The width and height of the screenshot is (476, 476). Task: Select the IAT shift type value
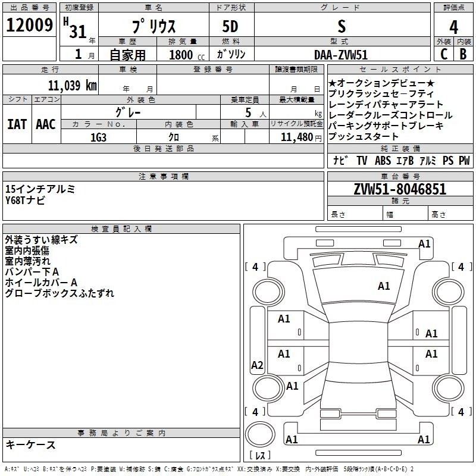click(17, 124)
